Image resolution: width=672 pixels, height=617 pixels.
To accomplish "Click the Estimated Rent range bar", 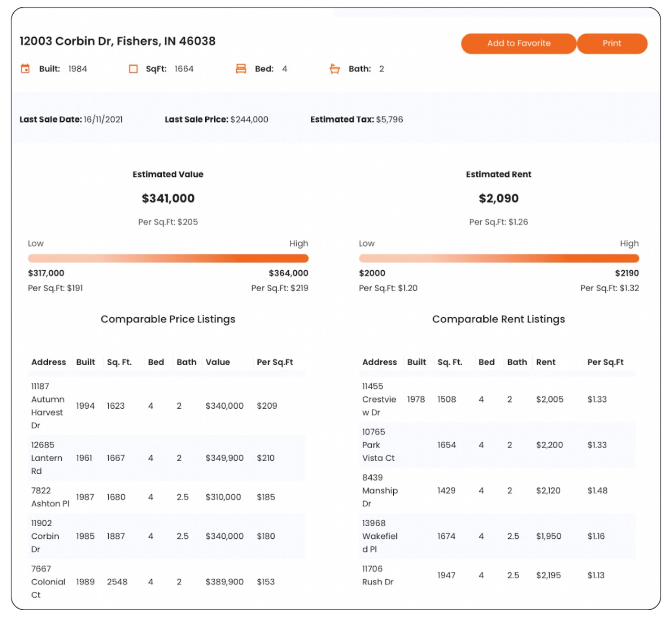I will (x=499, y=258).
